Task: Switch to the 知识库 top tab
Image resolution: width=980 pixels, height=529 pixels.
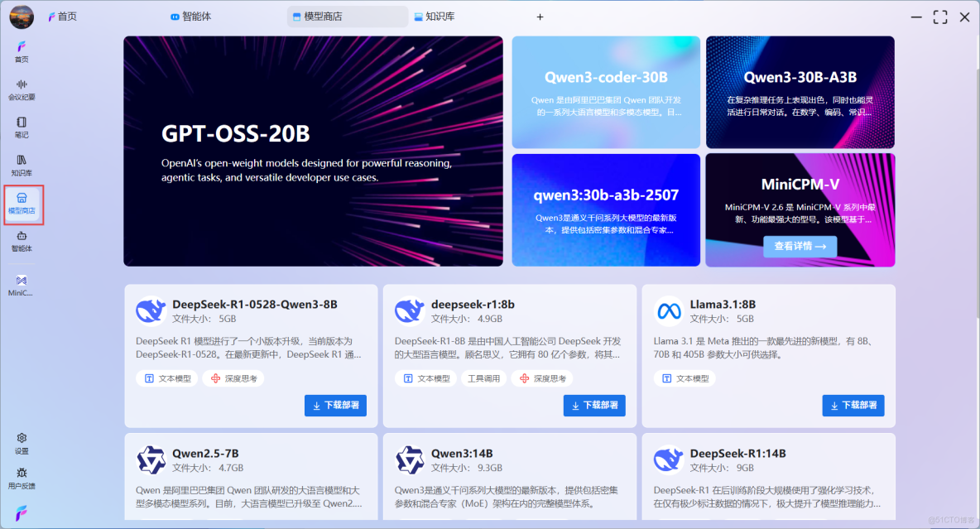Action: click(x=435, y=17)
